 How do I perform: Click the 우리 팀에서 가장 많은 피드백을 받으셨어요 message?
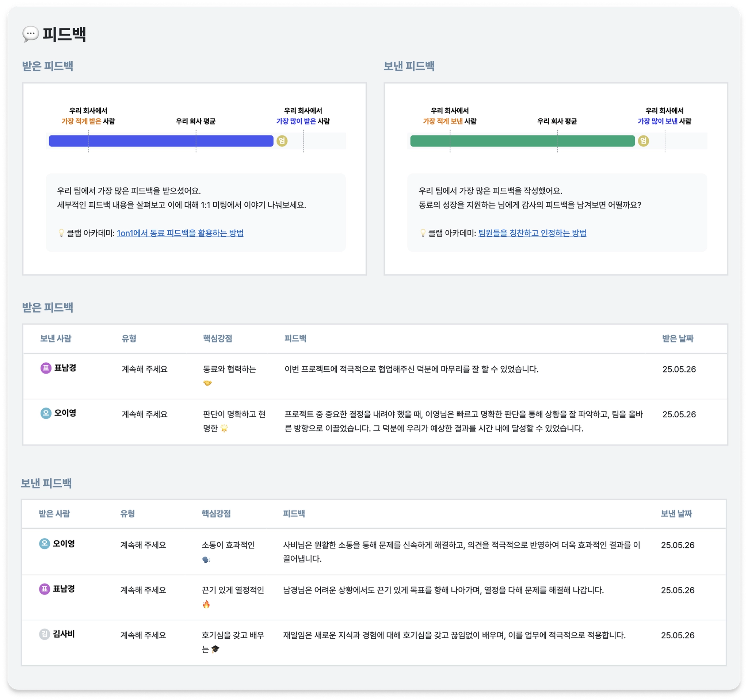point(129,191)
